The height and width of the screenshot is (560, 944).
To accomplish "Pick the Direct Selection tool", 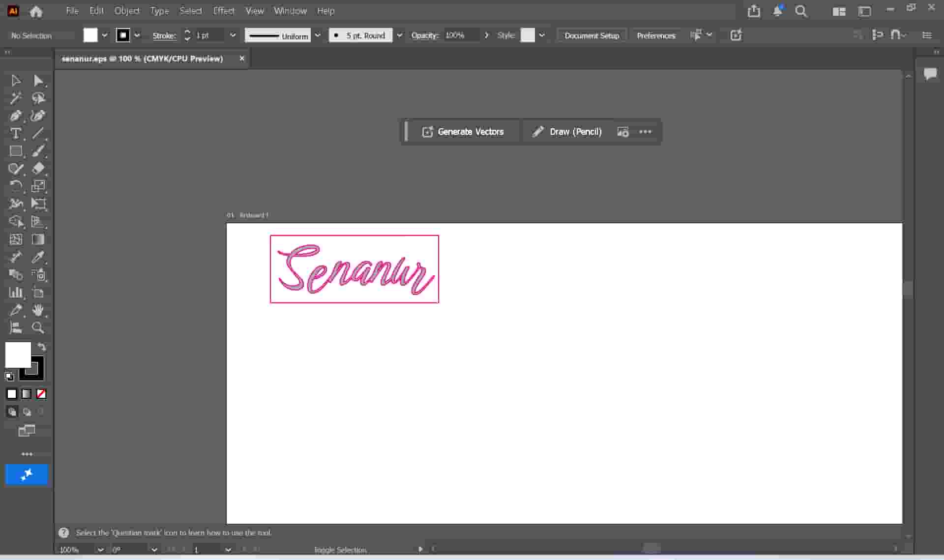I will click(x=38, y=81).
